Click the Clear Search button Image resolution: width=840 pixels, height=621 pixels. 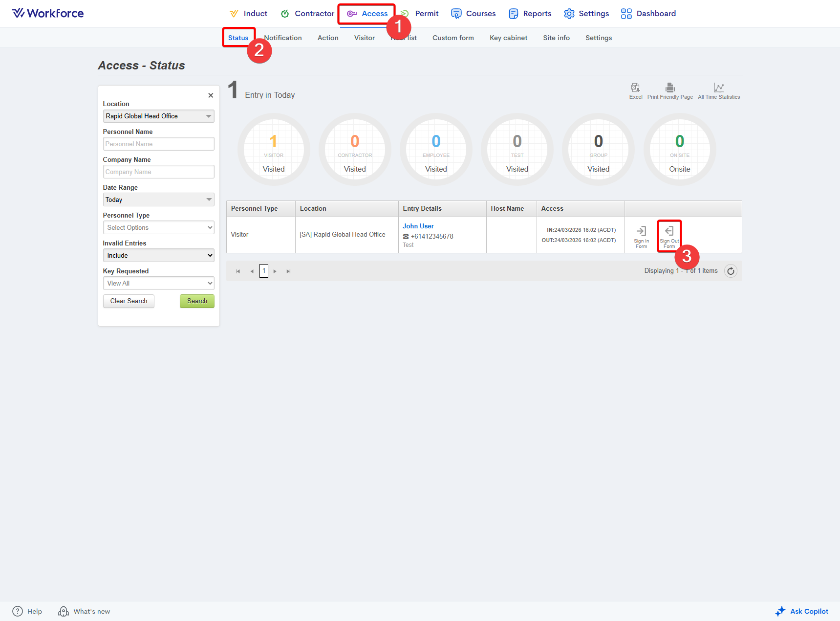tap(129, 301)
